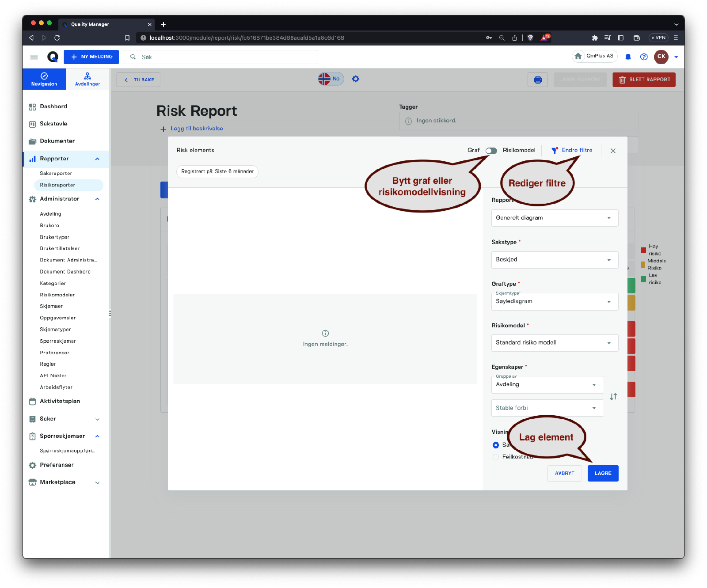
Task: Click the hamburger menu icon
Action: coord(34,57)
